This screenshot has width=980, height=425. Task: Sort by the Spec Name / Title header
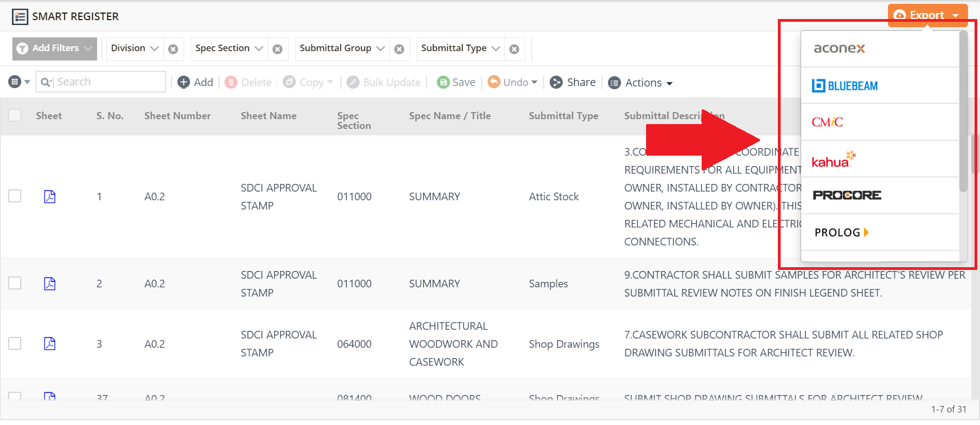(x=450, y=116)
